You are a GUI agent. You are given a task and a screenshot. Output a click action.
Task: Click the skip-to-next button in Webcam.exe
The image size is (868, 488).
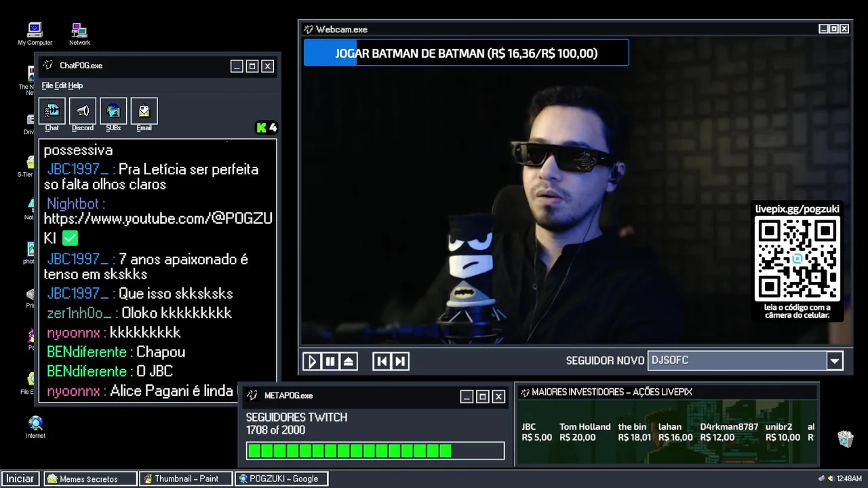pyautogui.click(x=400, y=361)
